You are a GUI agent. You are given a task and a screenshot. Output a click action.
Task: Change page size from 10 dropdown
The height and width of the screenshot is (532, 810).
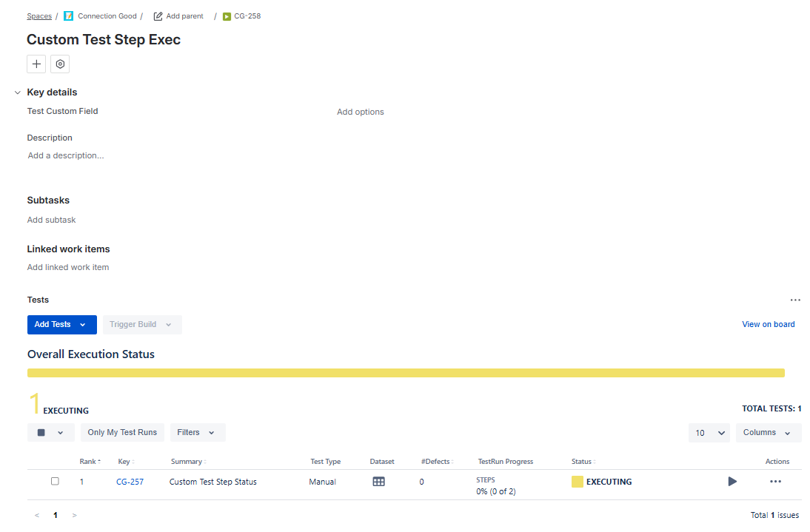(x=709, y=433)
